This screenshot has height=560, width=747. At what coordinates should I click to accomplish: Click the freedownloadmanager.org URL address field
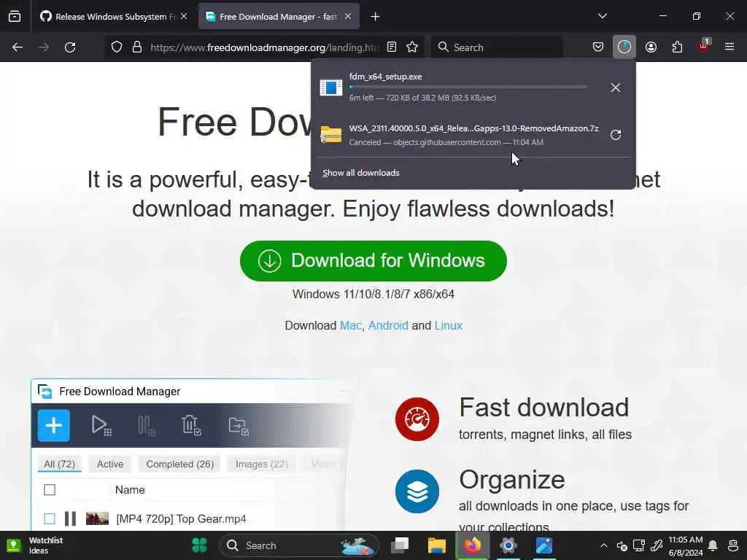264,47
